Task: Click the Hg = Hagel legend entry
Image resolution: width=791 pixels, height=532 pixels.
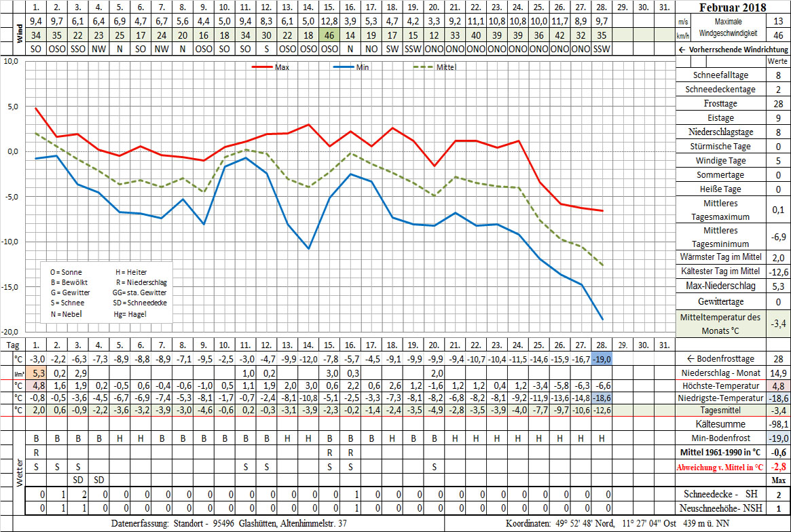Action: (x=132, y=315)
